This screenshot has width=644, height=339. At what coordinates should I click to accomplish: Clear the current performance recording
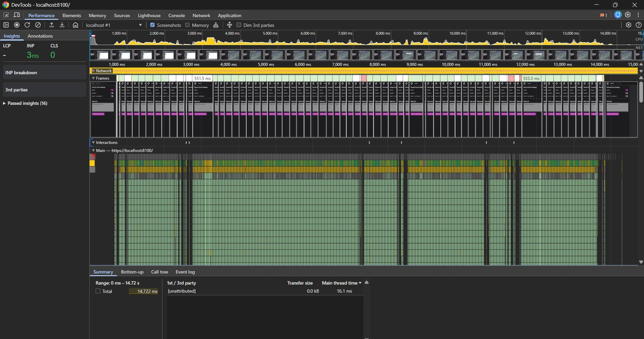pos(38,25)
